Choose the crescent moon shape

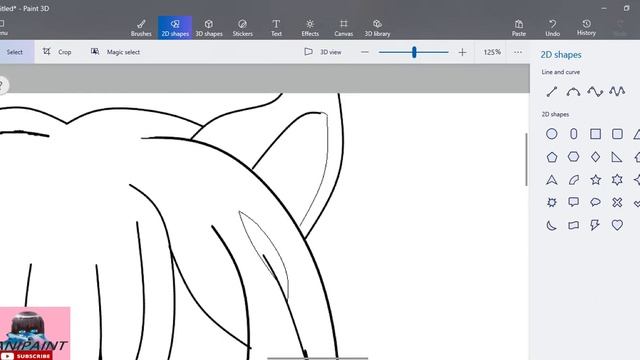coord(552,225)
